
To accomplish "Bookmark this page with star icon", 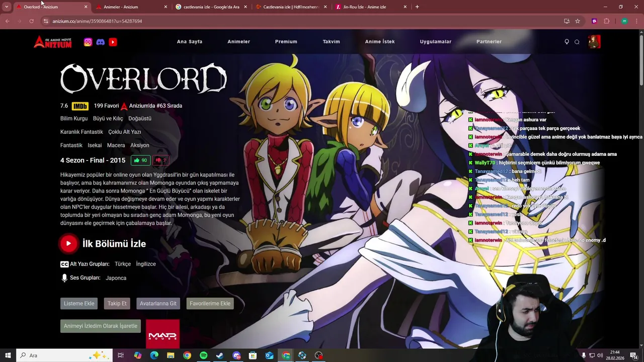I will [578, 21].
